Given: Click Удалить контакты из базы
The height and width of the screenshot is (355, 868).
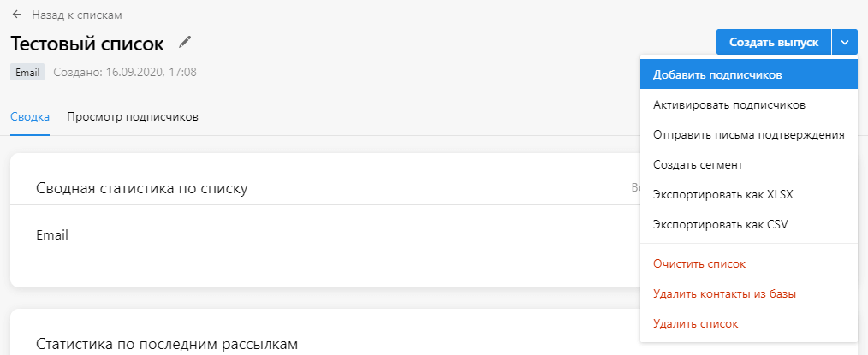Looking at the screenshot, I should 724,293.
